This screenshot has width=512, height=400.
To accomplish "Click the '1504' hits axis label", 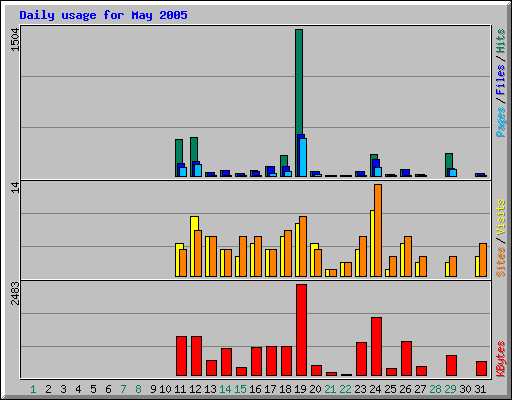I will (x=15, y=39).
